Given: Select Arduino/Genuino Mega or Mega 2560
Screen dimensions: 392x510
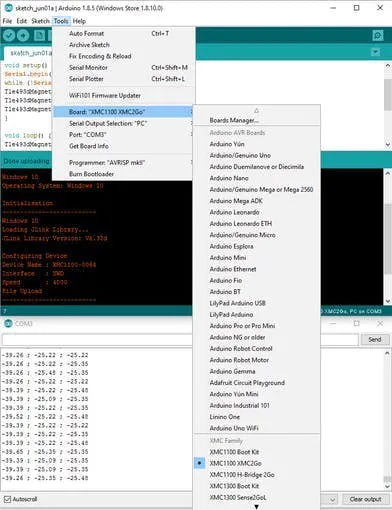Looking at the screenshot, I should coord(257,189).
